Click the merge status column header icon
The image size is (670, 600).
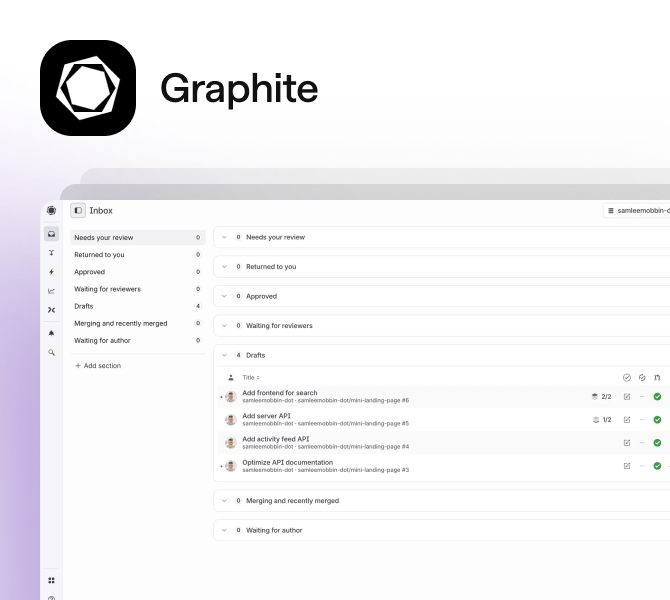tap(657, 377)
